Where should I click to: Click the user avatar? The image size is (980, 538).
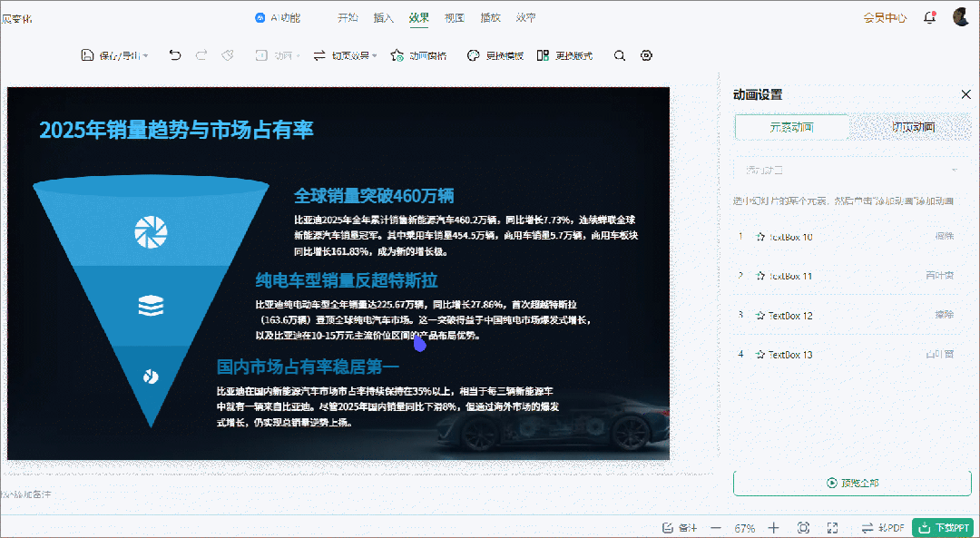click(961, 17)
